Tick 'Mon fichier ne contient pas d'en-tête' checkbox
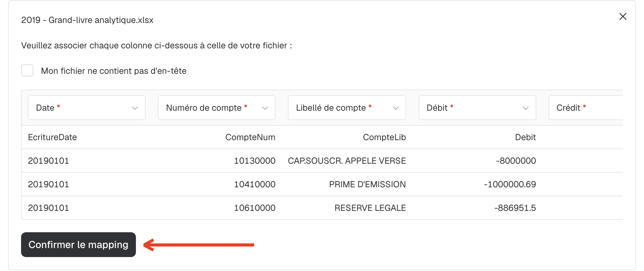 (x=27, y=70)
